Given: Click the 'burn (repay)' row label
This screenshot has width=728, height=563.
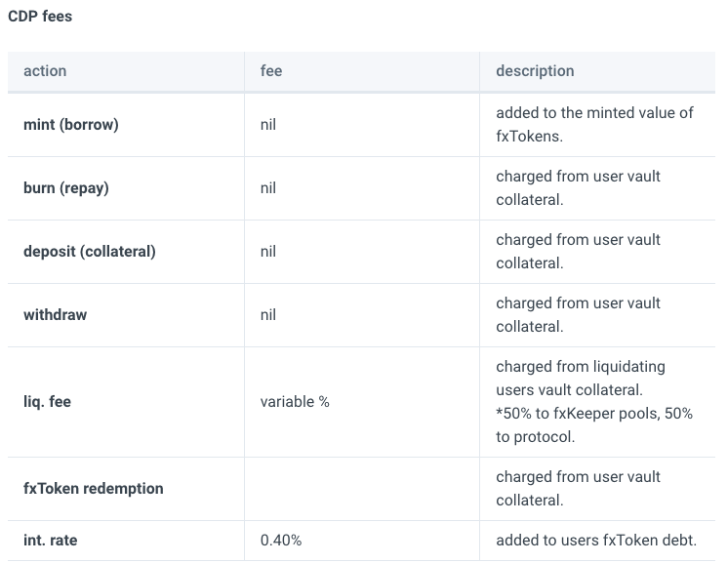Looking at the screenshot, I should (x=66, y=188).
